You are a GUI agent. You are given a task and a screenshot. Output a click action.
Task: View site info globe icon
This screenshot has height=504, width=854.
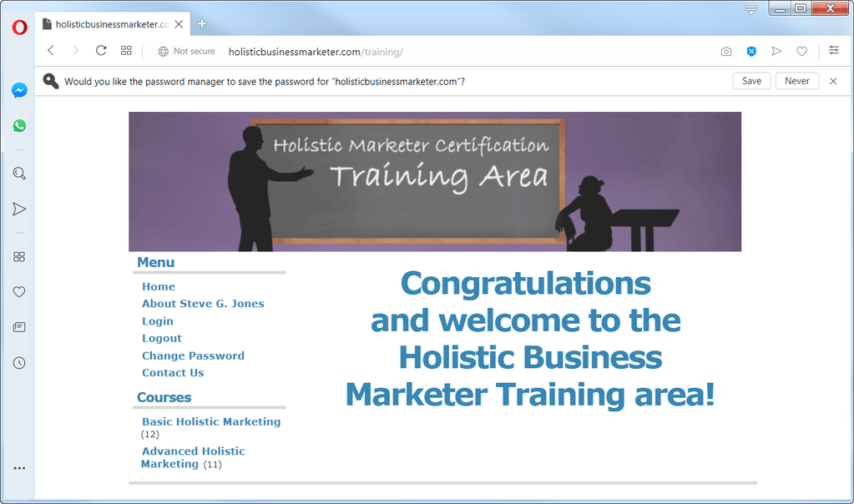point(163,51)
